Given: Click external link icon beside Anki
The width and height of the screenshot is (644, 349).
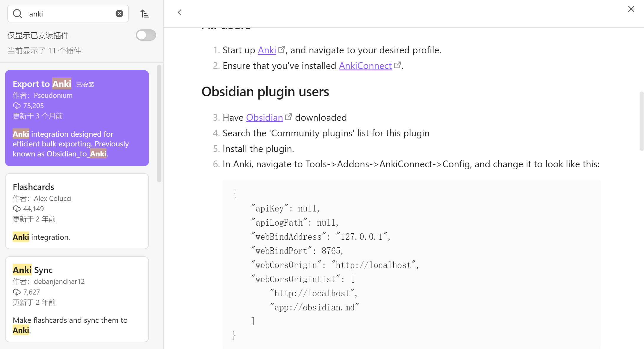Looking at the screenshot, I should tap(282, 49).
